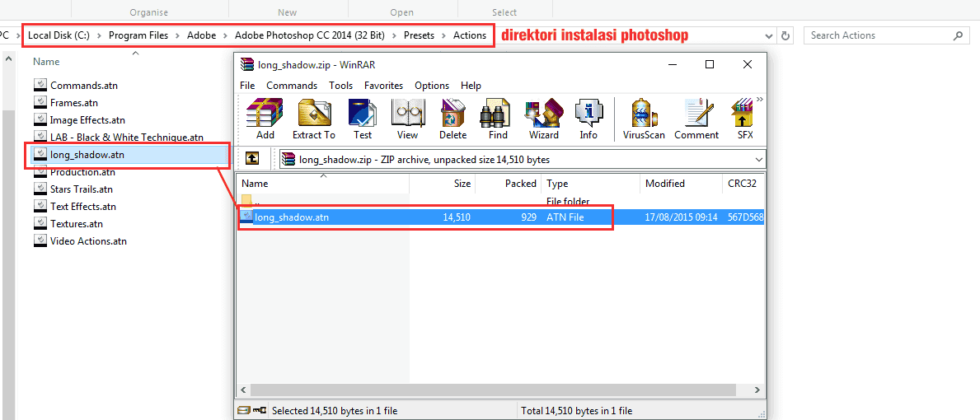Click the WinRAR title bar app icon
The image size is (980, 420).
pos(247,65)
